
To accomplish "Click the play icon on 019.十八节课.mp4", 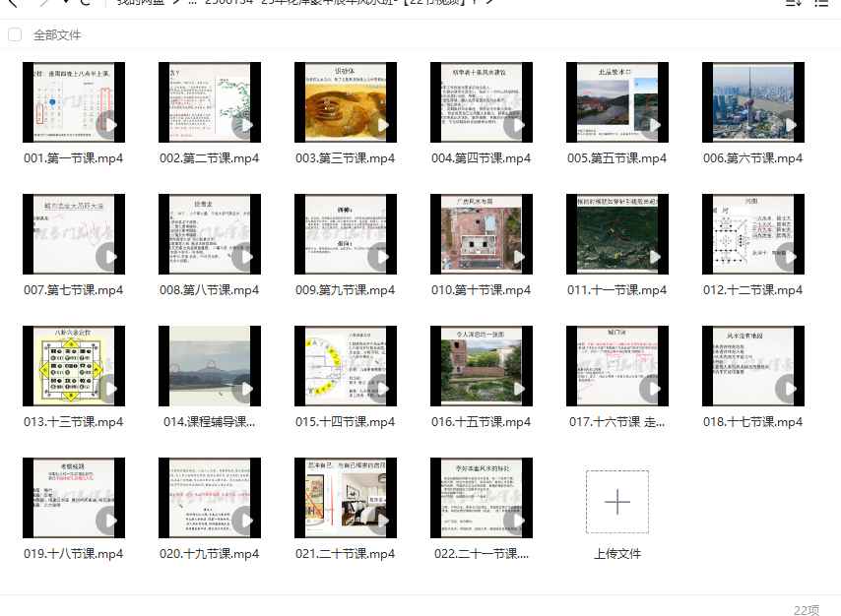I will click(109, 521).
